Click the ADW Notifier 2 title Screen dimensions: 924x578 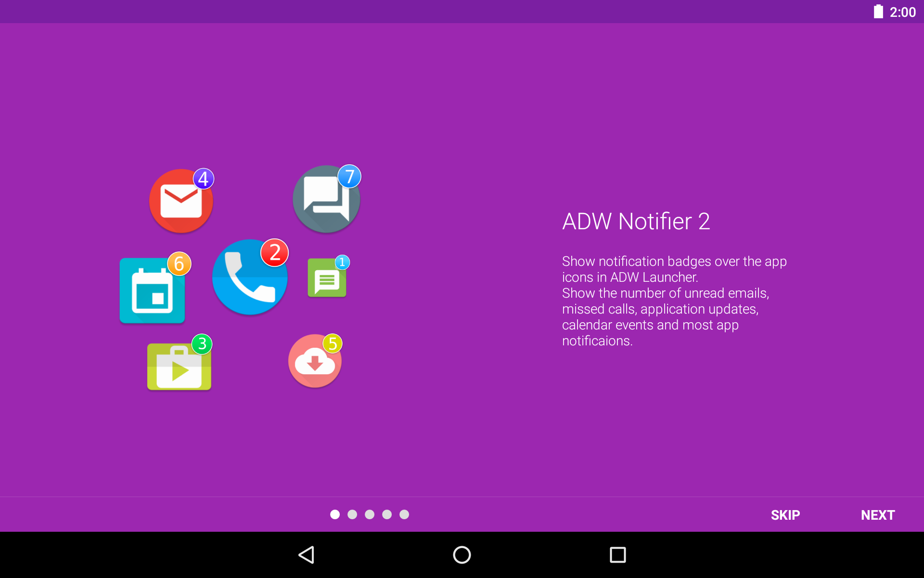636,222
